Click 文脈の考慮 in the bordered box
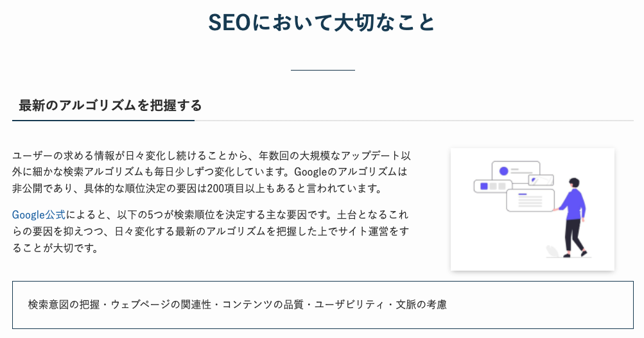 coord(422,305)
